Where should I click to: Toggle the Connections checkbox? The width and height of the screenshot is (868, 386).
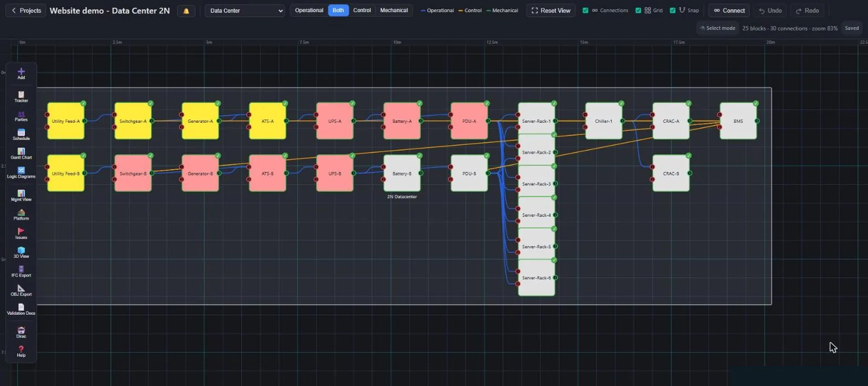point(586,11)
